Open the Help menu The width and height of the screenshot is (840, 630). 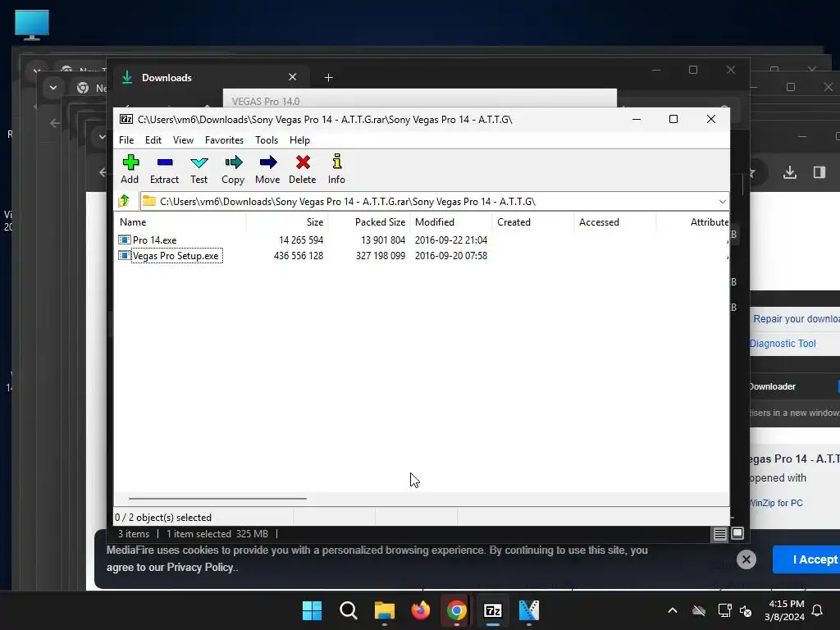[299, 139]
